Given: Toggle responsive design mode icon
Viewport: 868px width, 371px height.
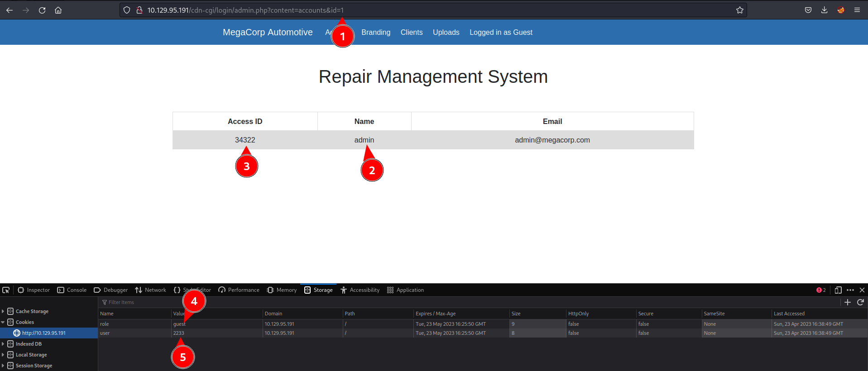Looking at the screenshot, I should coord(838,290).
